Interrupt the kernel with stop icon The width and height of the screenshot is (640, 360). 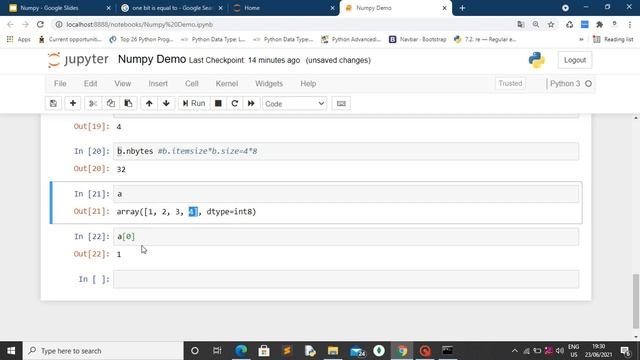click(x=218, y=104)
